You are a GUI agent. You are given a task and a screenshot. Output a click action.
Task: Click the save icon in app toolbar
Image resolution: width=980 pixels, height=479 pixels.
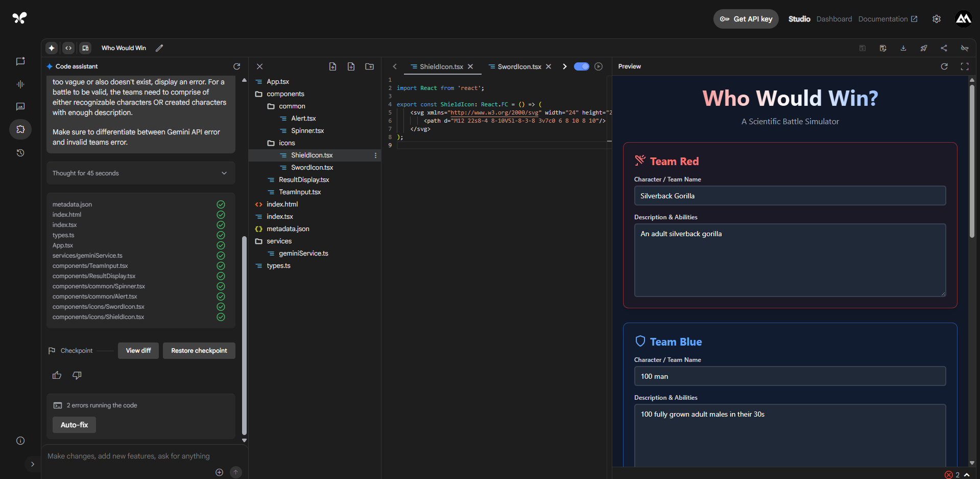pos(862,48)
